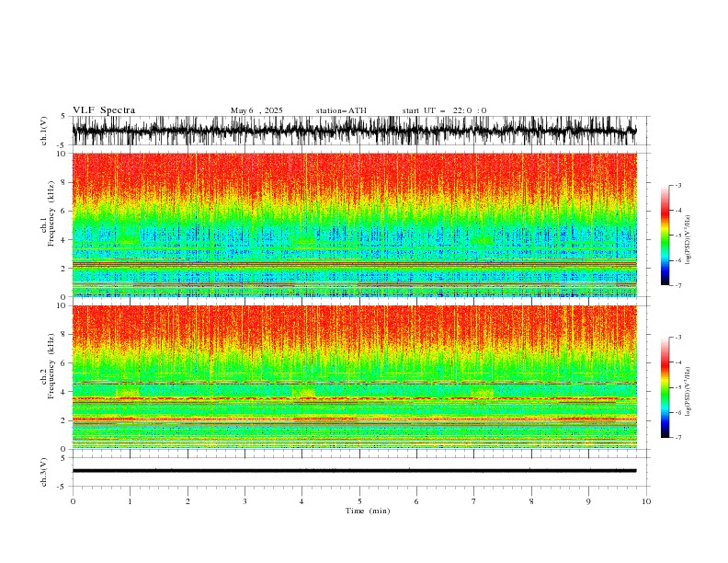Click the "Time (min)" axis label
This screenshot has height=563, width=728.
point(368,511)
